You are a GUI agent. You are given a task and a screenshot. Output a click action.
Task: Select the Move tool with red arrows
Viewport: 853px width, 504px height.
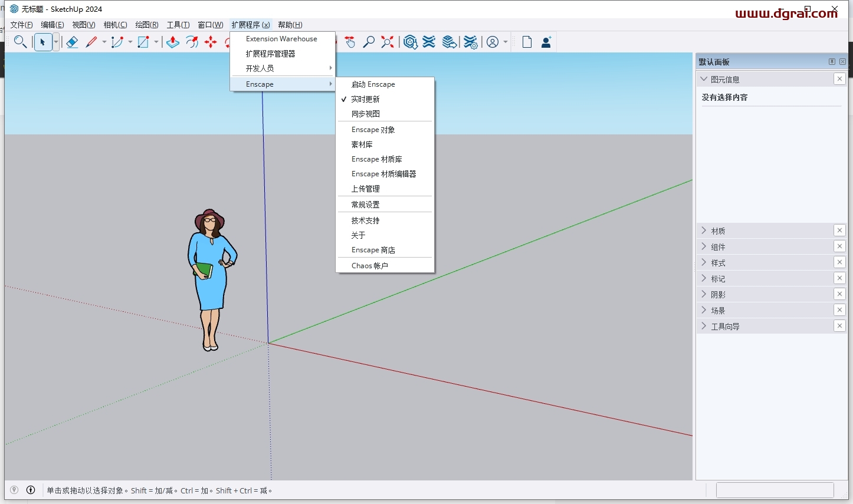coord(211,42)
